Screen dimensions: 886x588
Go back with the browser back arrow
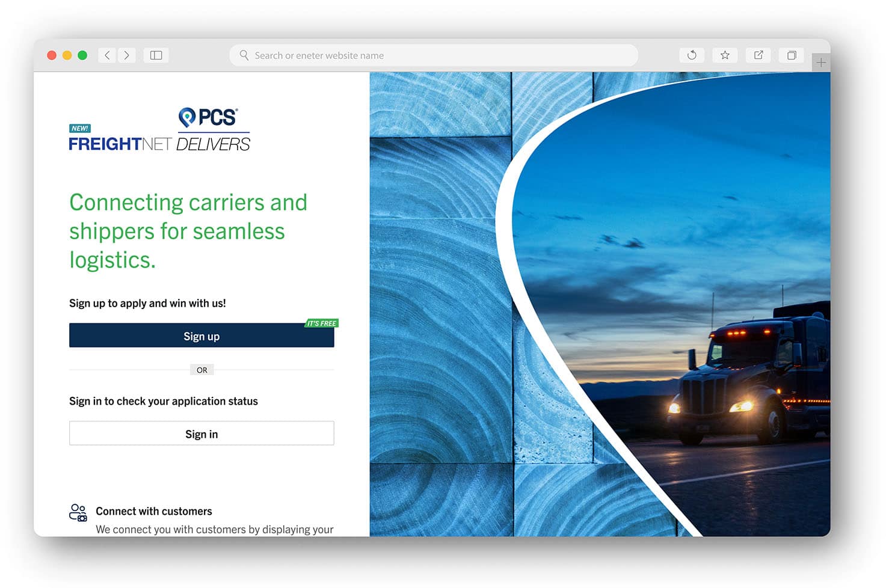pyautogui.click(x=107, y=55)
